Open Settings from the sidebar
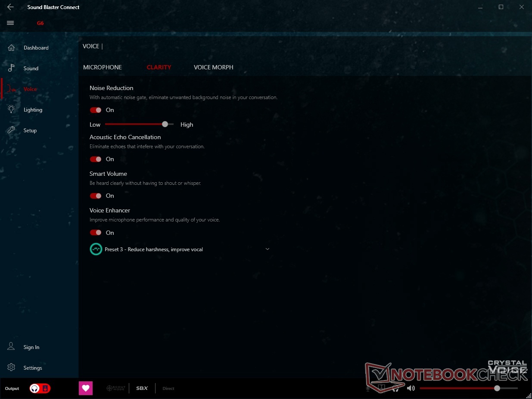The image size is (532, 399). pos(39,368)
